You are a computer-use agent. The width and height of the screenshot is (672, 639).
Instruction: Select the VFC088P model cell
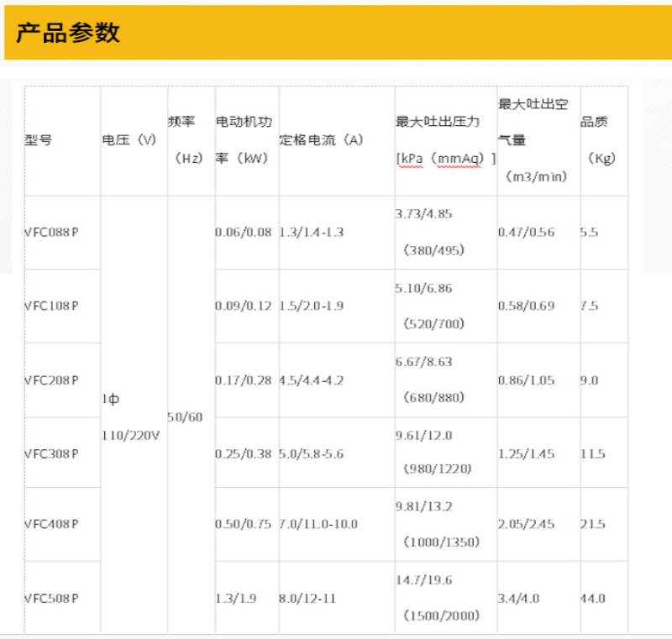coord(51,233)
